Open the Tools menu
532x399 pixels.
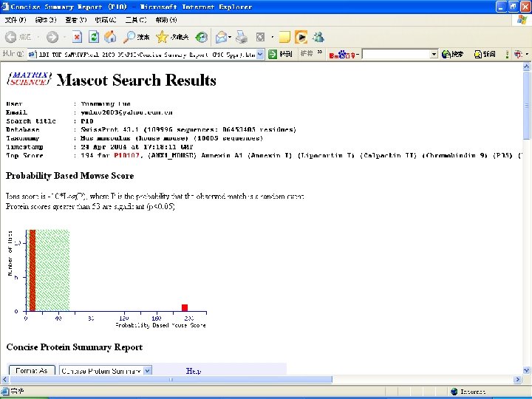pos(136,20)
